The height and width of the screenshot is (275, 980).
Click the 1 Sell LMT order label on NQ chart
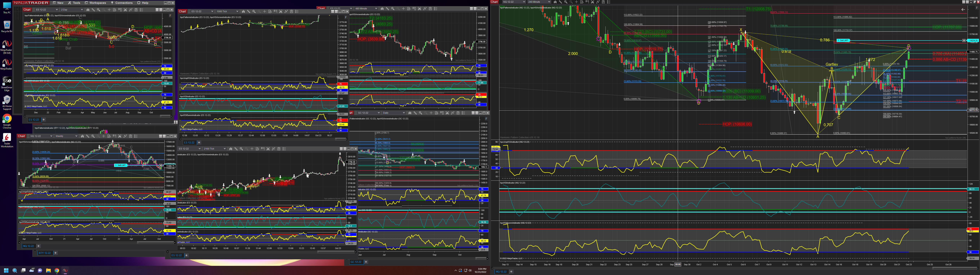[x=843, y=40]
